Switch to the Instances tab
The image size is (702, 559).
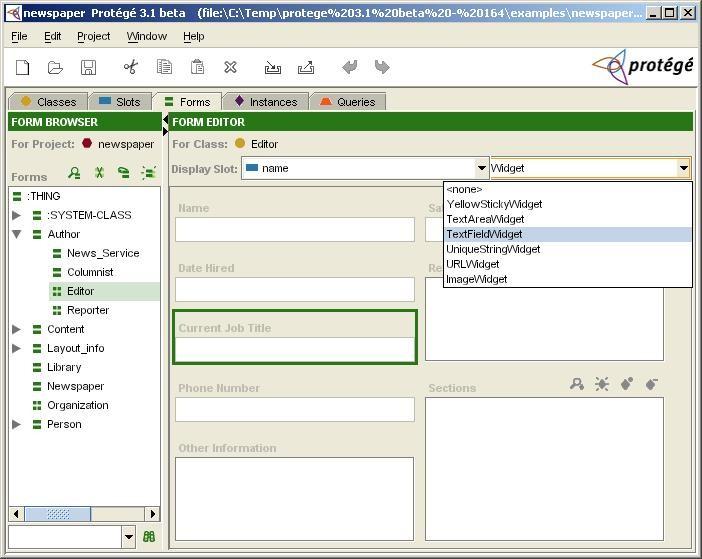tap(266, 102)
